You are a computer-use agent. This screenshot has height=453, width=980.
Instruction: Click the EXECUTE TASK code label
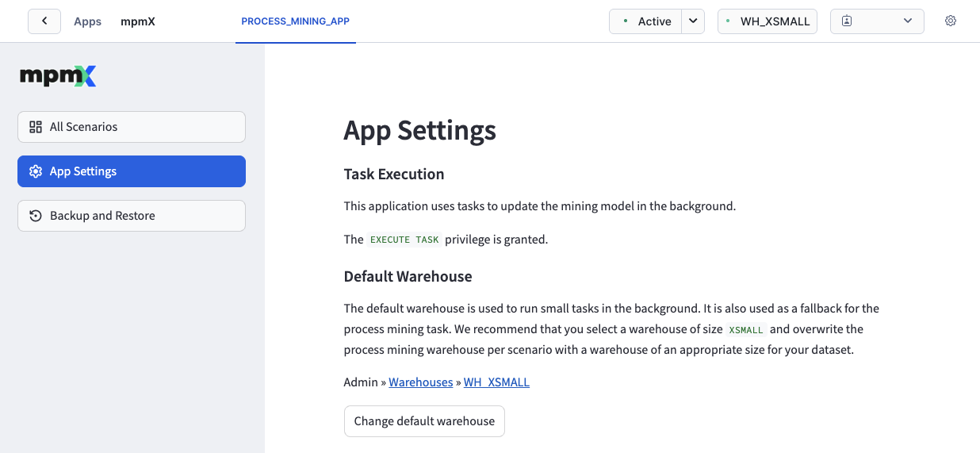pos(404,240)
